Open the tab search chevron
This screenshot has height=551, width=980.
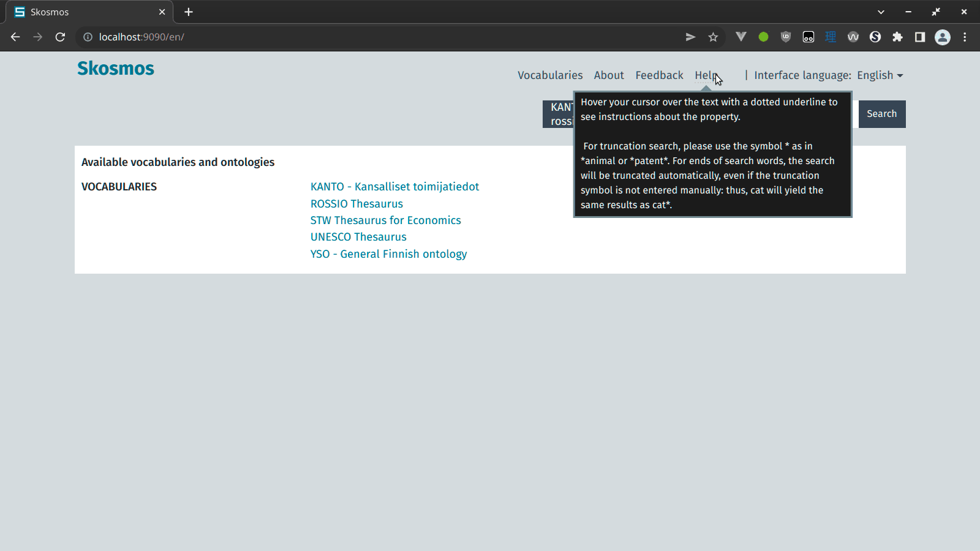pyautogui.click(x=881, y=12)
